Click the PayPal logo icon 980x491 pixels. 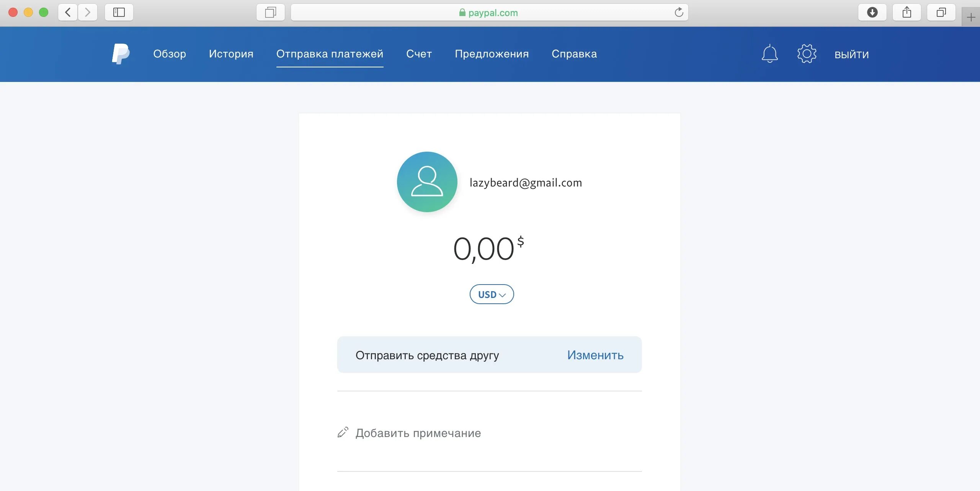click(x=121, y=54)
